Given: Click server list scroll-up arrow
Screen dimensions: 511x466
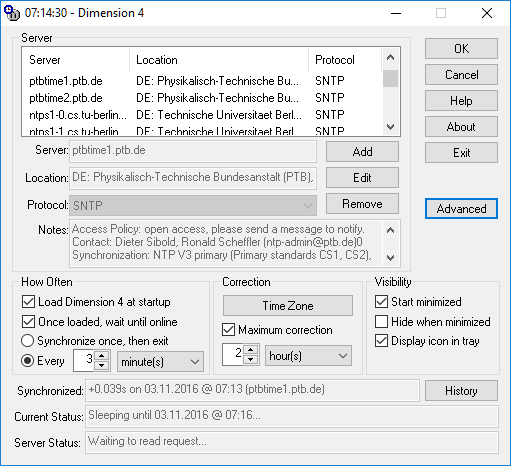Looking at the screenshot, I should pos(390,57).
